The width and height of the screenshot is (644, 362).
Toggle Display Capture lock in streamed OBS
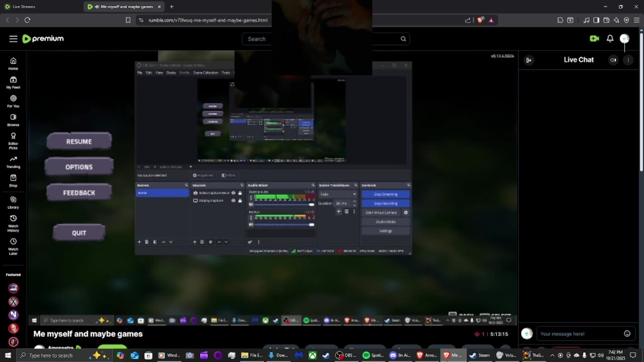[x=240, y=201]
